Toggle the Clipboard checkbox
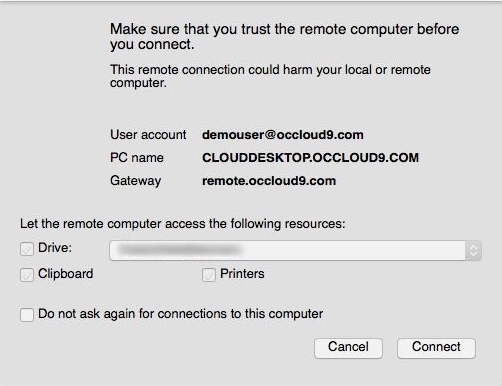Viewport: 502px width, 386px height. point(27,275)
